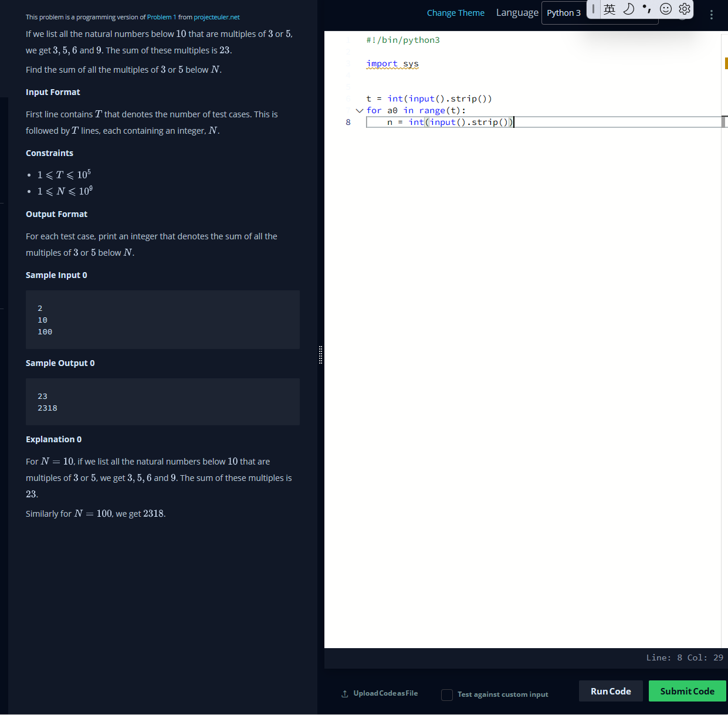
Task: Collapse the for loop code fold arrow
Action: coord(359,110)
